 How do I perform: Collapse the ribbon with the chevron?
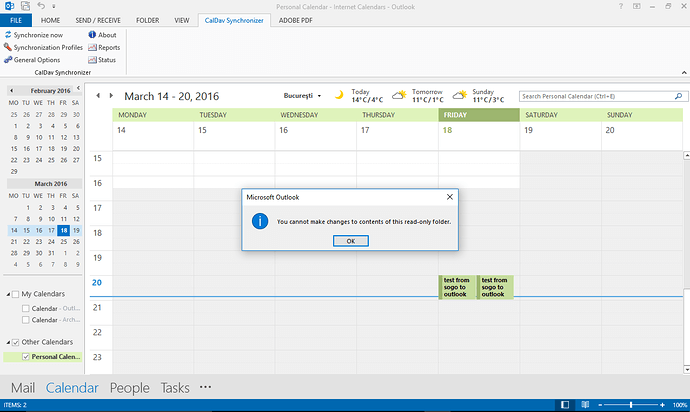point(684,73)
